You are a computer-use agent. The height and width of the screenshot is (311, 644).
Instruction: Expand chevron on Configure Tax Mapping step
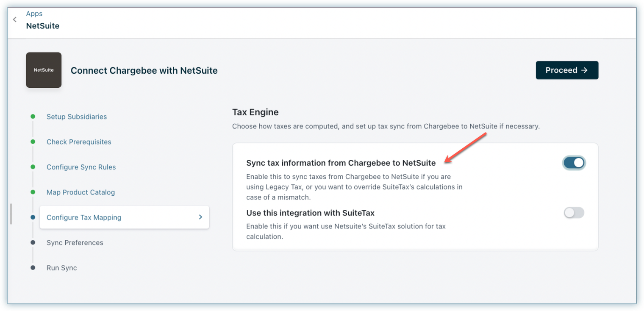tap(200, 217)
